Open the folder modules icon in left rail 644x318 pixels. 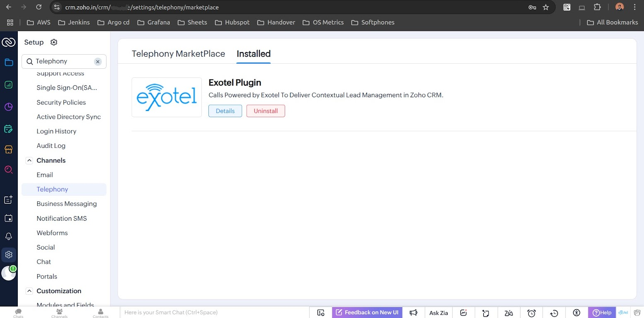[9, 63]
